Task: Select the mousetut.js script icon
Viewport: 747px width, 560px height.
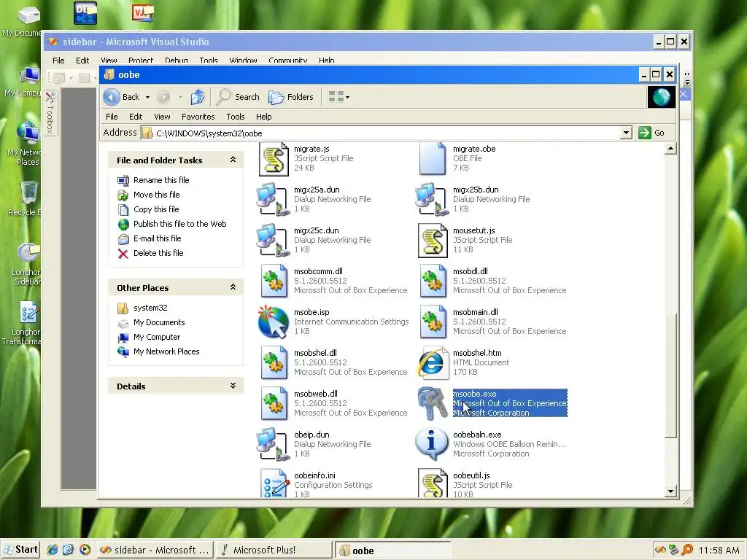Action: point(432,240)
